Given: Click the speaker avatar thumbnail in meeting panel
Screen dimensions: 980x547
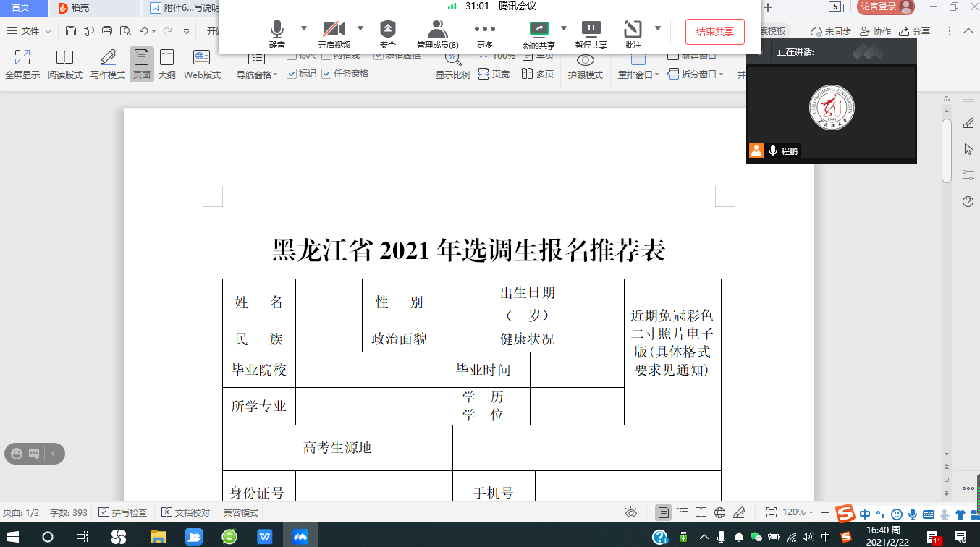Looking at the screenshot, I should (x=832, y=107).
